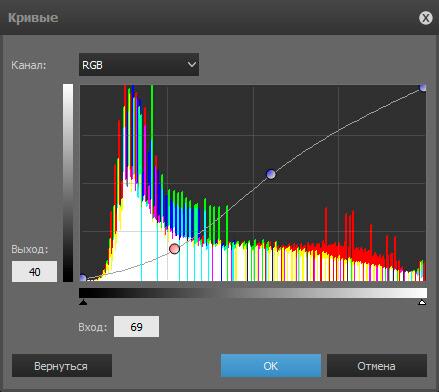Click the Отмена button
Screen dimensions: 439x392
click(377, 366)
